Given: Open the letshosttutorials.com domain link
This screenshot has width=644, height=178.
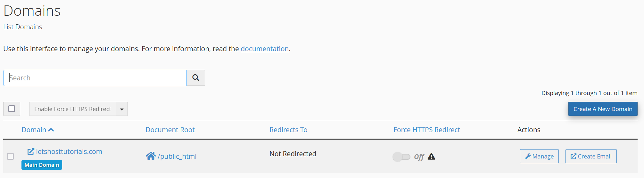Looking at the screenshot, I should (69, 151).
